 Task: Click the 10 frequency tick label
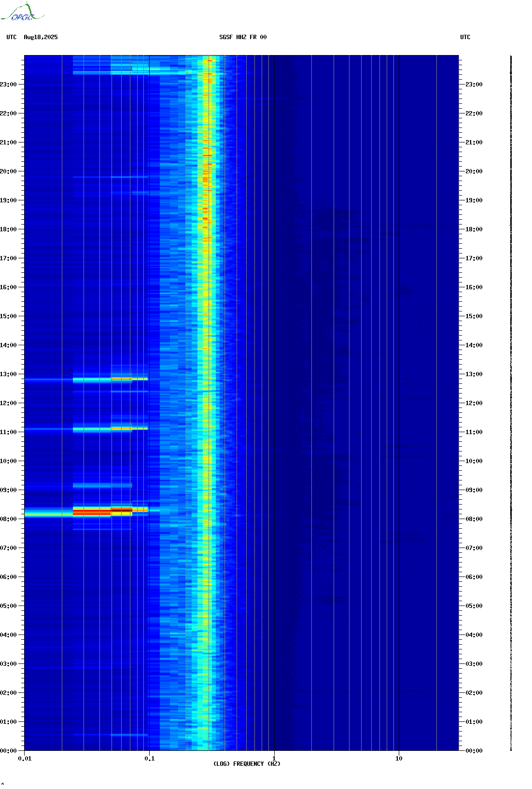click(x=399, y=759)
